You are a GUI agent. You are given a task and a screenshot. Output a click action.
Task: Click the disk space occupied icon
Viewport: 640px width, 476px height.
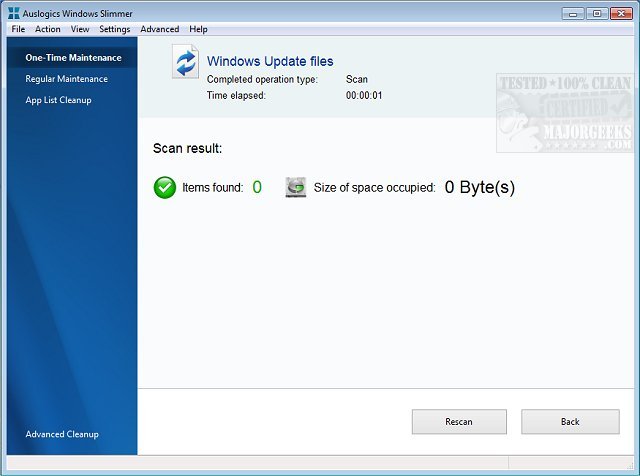296,187
